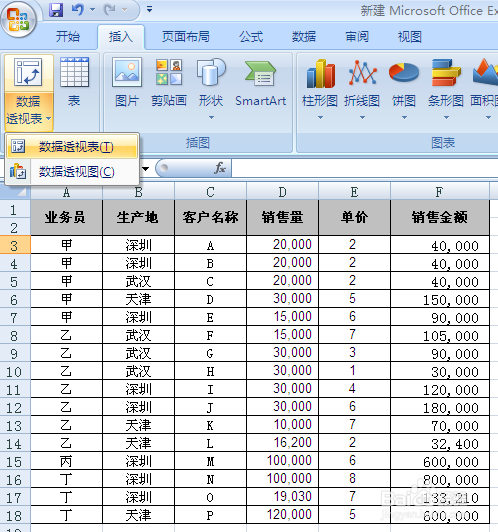
Task: Click the formula bar input field
Action: [x=365, y=168]
